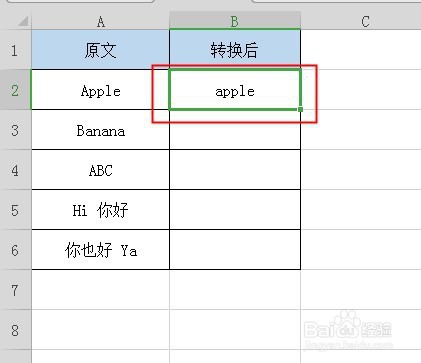Screen dimensions: 421x363
Task: Click the select-all corner triangle
Action: [x=23, y=22]
